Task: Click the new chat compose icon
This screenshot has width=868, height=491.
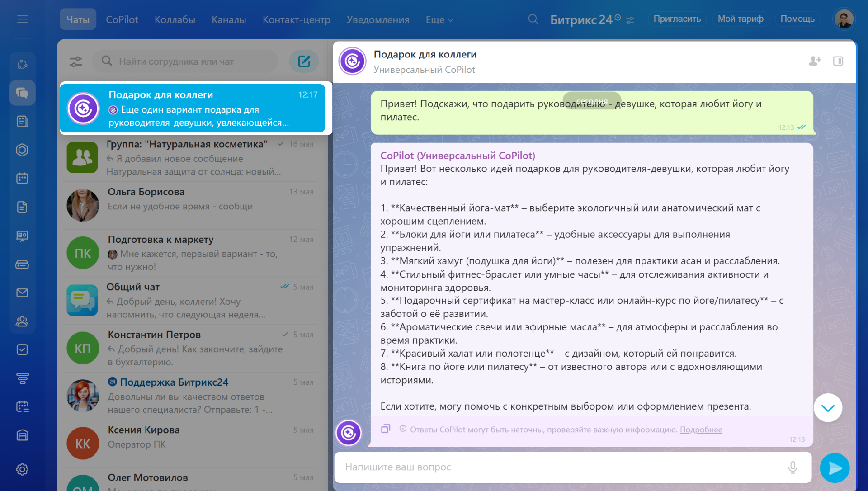Action: (304, 61)
